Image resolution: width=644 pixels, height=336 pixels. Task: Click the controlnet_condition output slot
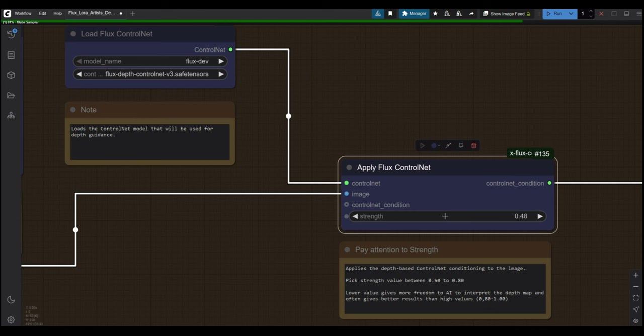click(549, 183)
